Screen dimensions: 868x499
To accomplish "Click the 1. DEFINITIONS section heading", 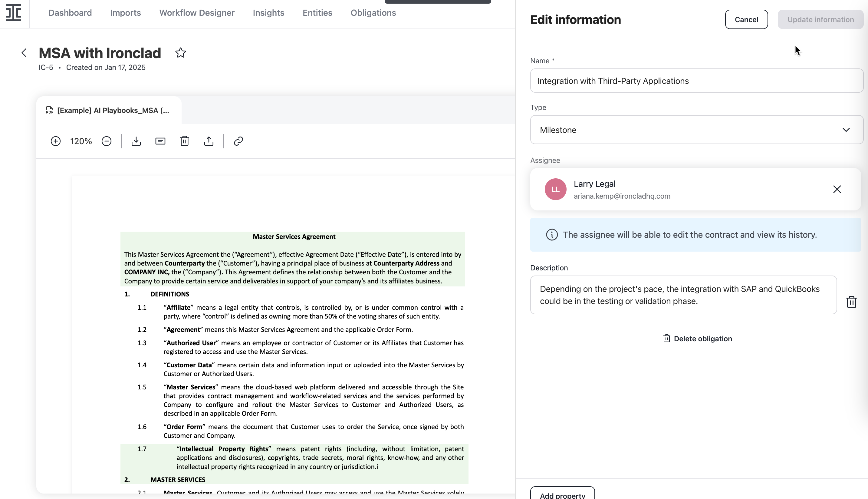I will [156, 294].
